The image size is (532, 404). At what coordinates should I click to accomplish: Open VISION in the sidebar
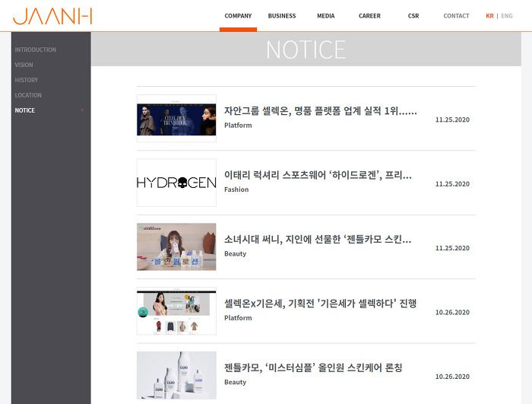[24, 65]
